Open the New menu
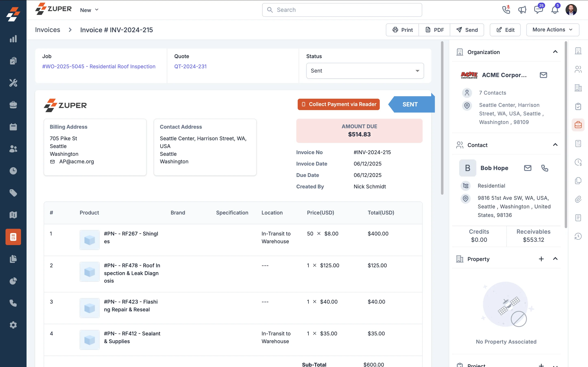The width and height of the screenshot is (588, 367). point(89,10)
